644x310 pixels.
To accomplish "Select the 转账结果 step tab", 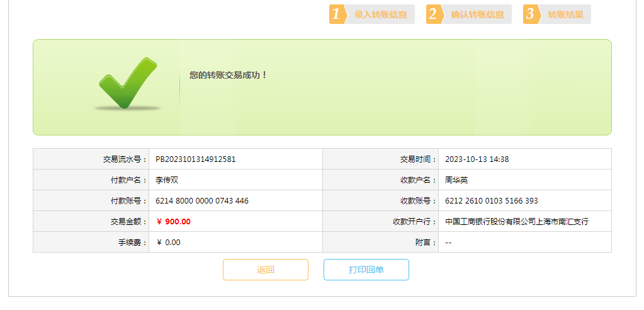I will 565,14.
